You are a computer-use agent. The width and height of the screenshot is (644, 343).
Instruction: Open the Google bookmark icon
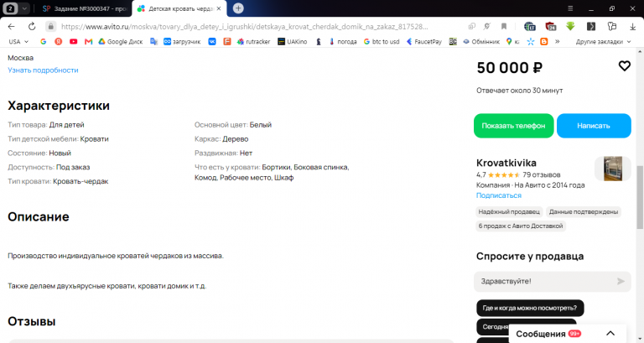pos(43,41)
